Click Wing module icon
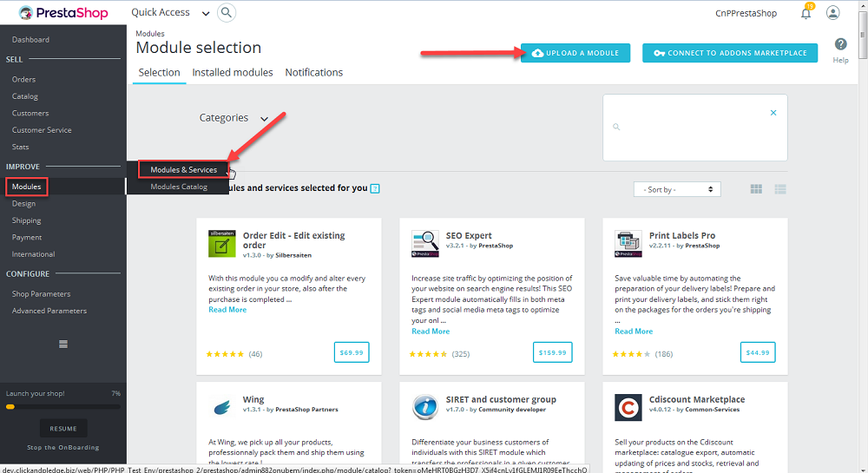This screenshot has height=473, width=868. pos(222,408)
